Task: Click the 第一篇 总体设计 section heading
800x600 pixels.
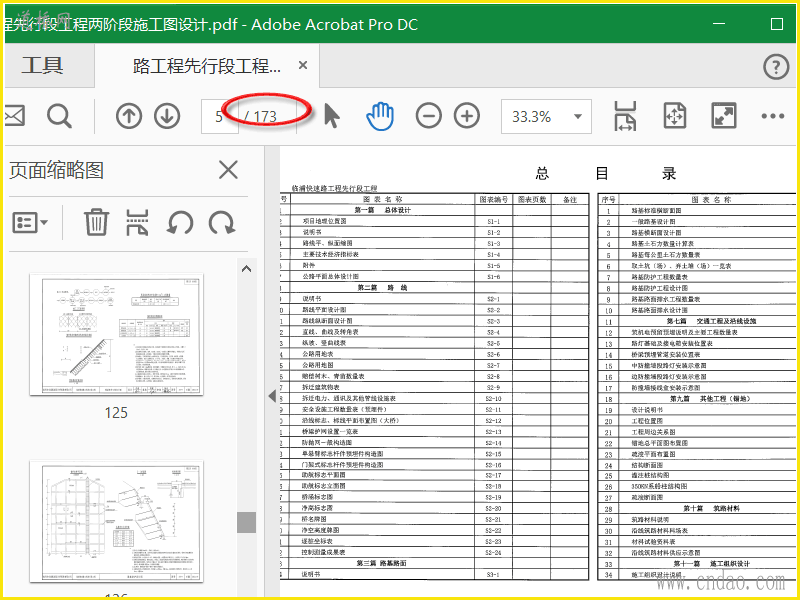Action: click(383, 210)
